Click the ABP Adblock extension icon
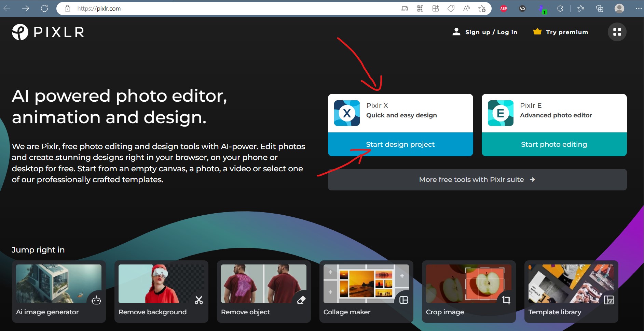 (504, 9)
